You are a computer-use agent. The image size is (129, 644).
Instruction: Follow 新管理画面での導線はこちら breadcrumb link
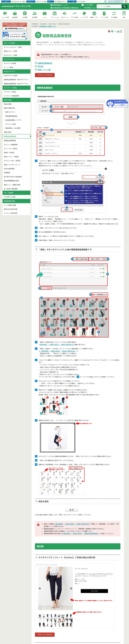pos(48,26)
